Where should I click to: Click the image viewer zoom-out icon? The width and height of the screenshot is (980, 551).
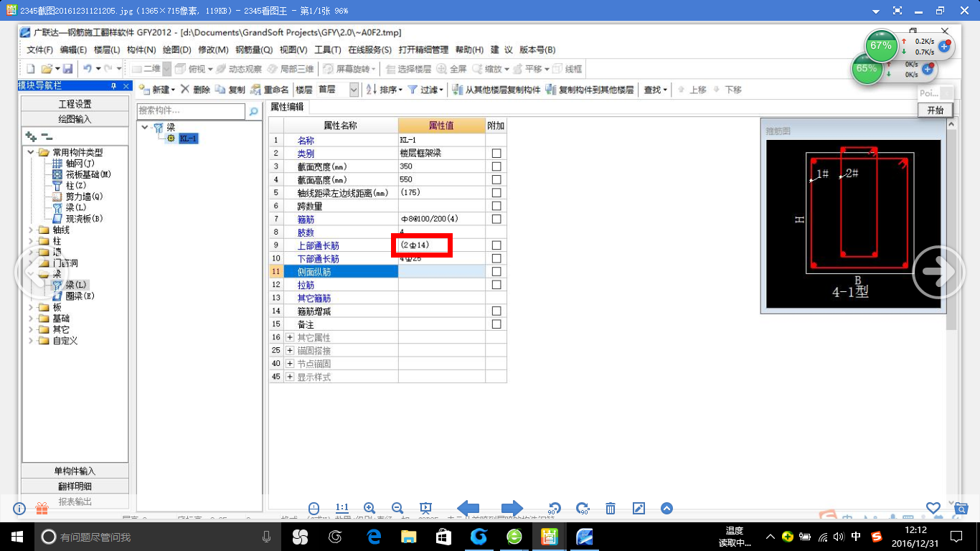[x=397, y=508]
